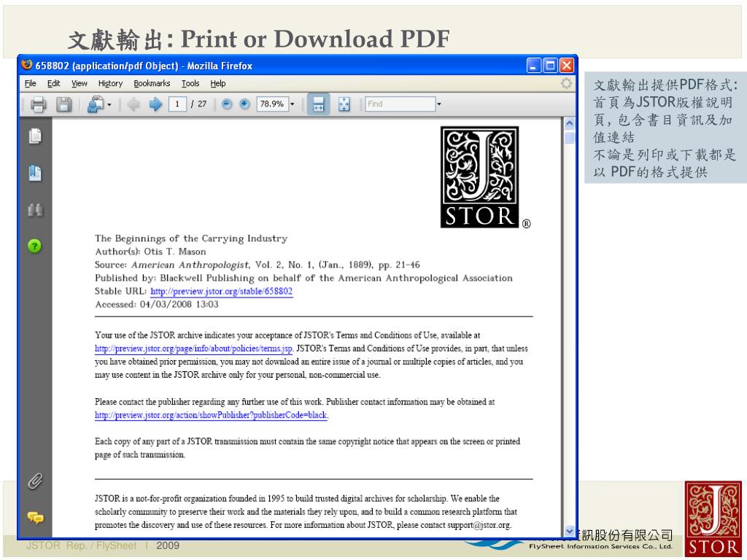
Task: Open the showPublisher publisherCode=black link
Action: [211, 415]
